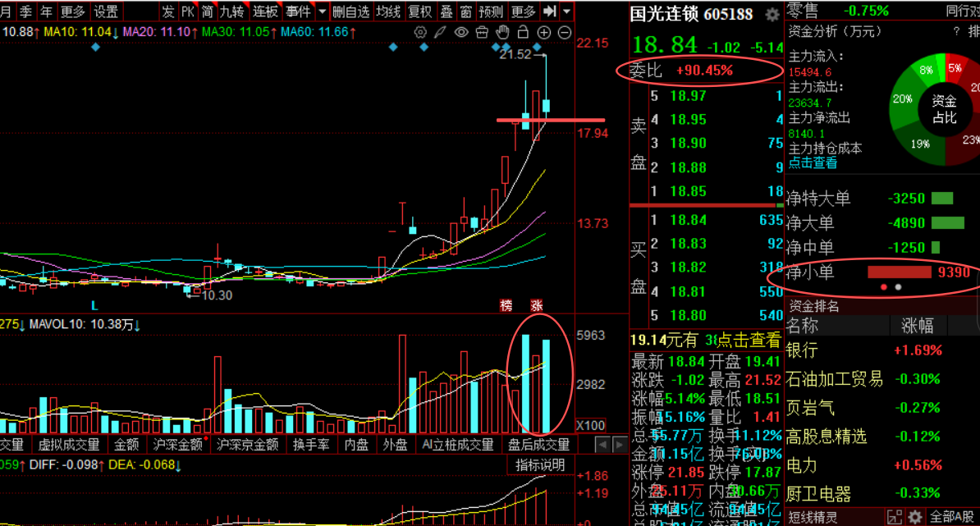Select 虚拟成交量 indicator tab

click(x=69, y=444)
